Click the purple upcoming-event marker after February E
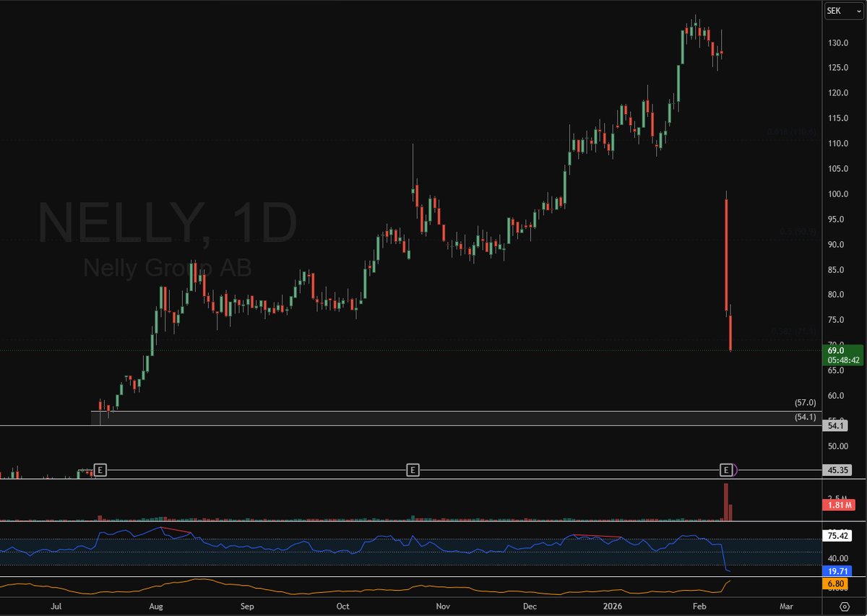 point(735,471)
